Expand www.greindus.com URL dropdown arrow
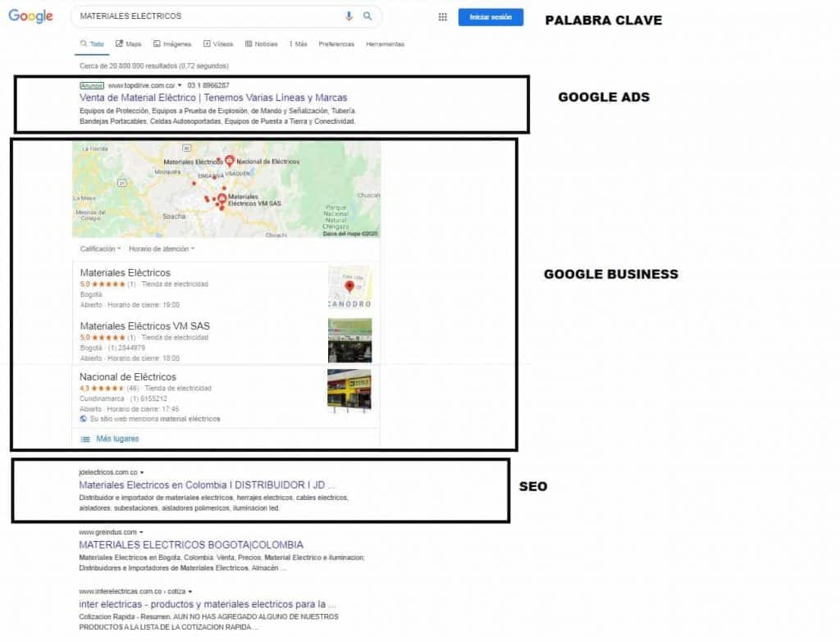Viewport: 840px width, 642px height. point(141,532)
